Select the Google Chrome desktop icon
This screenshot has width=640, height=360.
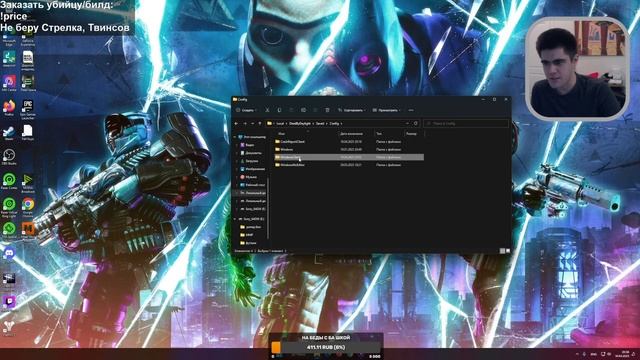[x=28, y=207]
